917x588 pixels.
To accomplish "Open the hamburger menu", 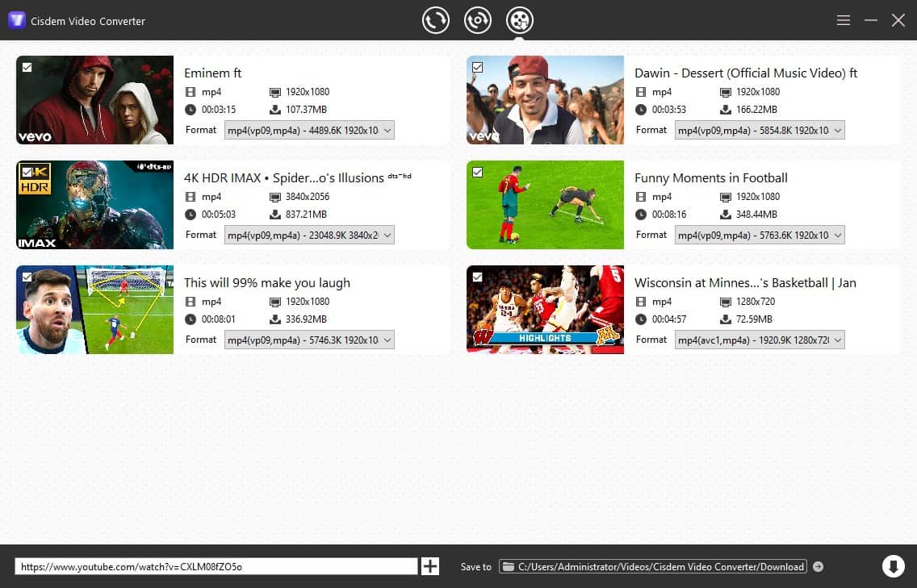I will coord(844,20).
